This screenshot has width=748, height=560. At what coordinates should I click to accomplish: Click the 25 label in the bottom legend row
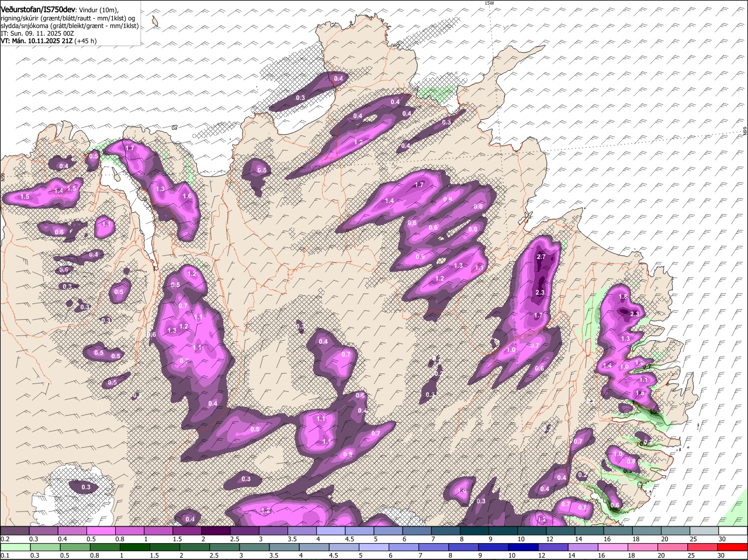(x=691, y=556)
